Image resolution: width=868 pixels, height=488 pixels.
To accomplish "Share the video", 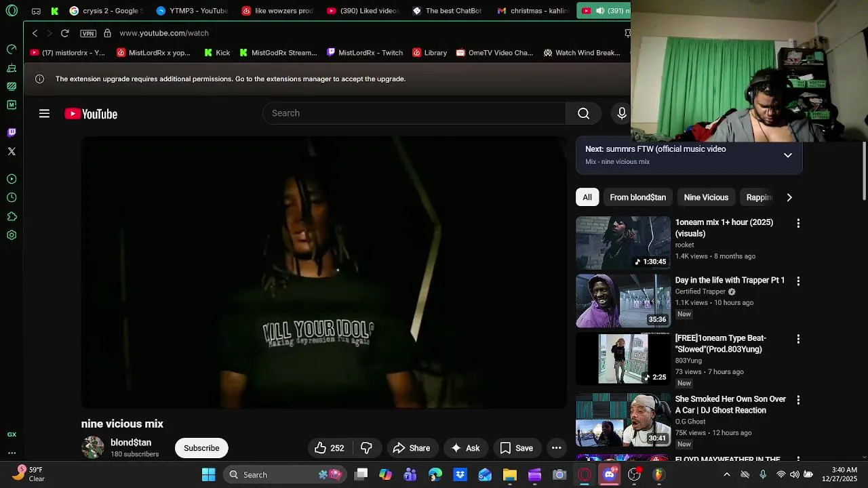I will click(x=411, y=448).
